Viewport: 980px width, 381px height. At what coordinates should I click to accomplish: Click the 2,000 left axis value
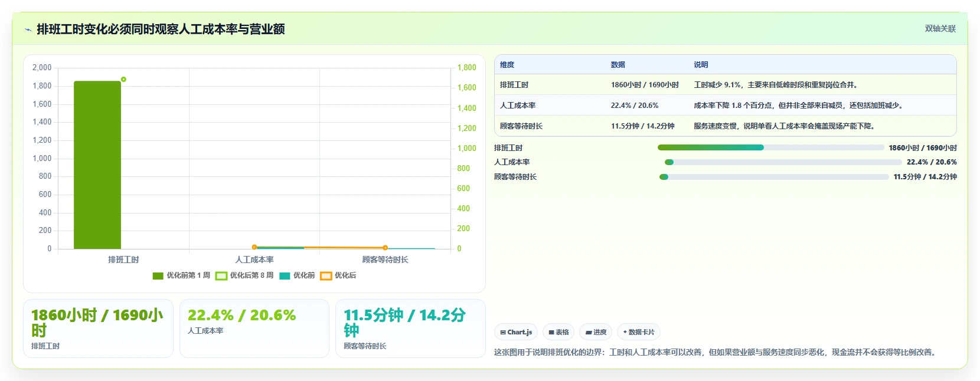click(x=42, y=68)
